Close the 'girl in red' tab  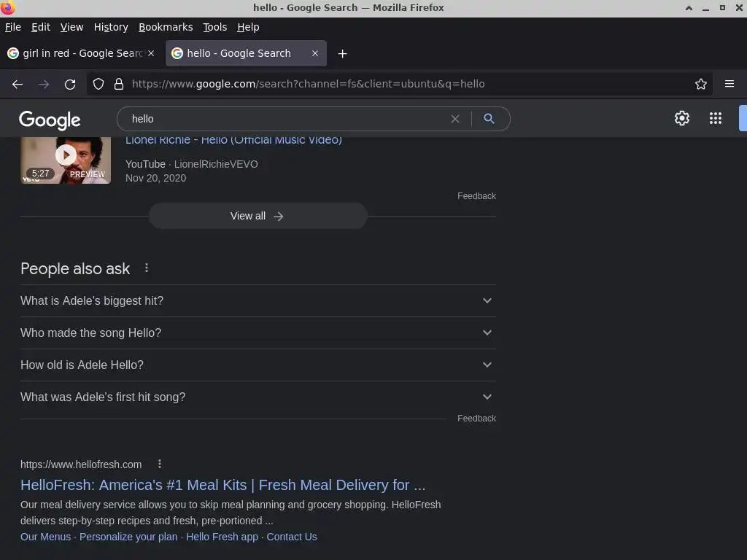point(151,53)
